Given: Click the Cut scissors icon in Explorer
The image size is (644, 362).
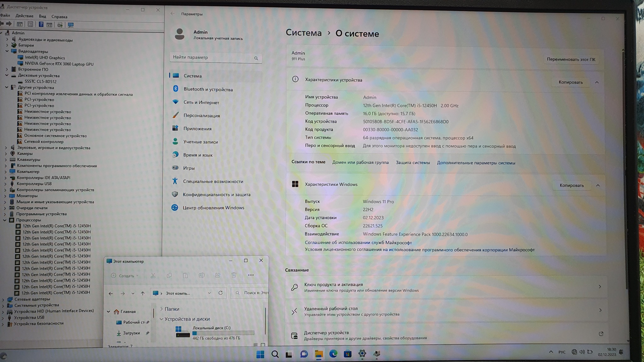Looking at the screenshot, I should coord(153,276).
